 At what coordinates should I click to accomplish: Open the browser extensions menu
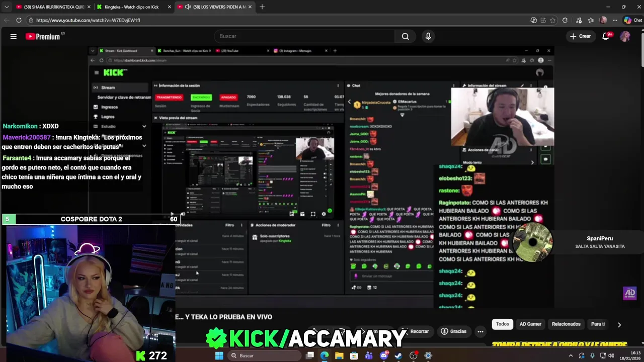coord(565,20)
